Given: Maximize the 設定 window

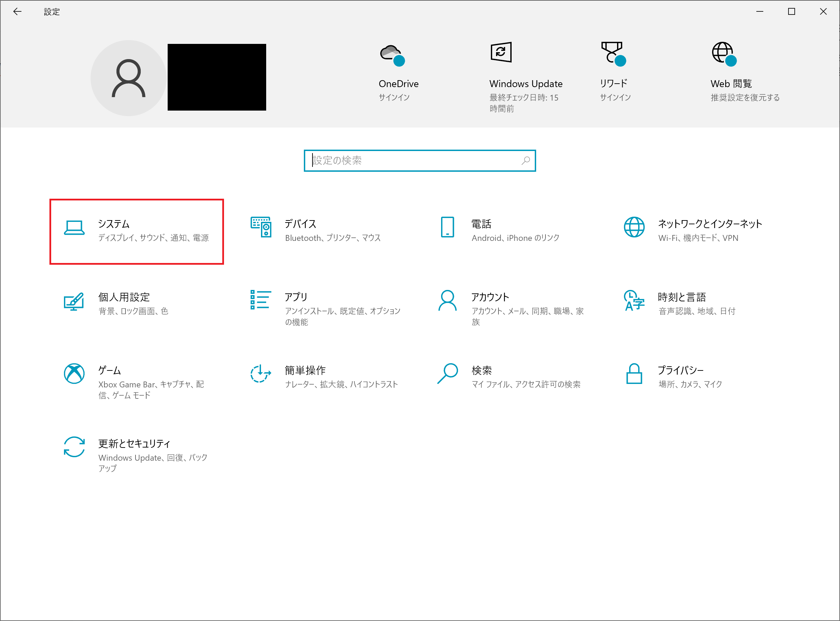Looking at the screenshot, I should coord(792,12).
